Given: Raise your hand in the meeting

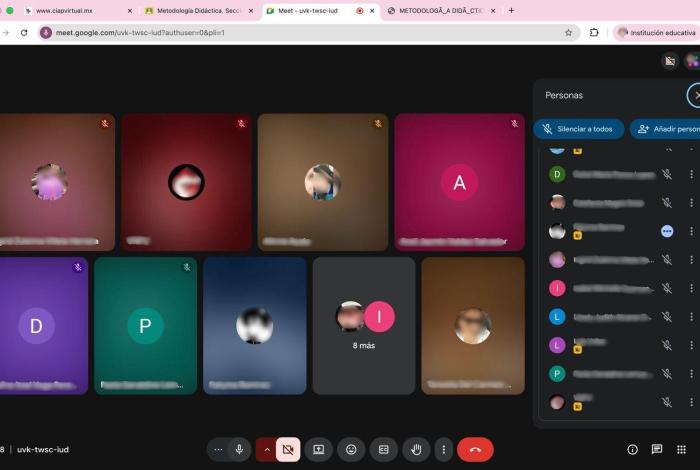Looking at the screenshot, I should pos(416,450).
